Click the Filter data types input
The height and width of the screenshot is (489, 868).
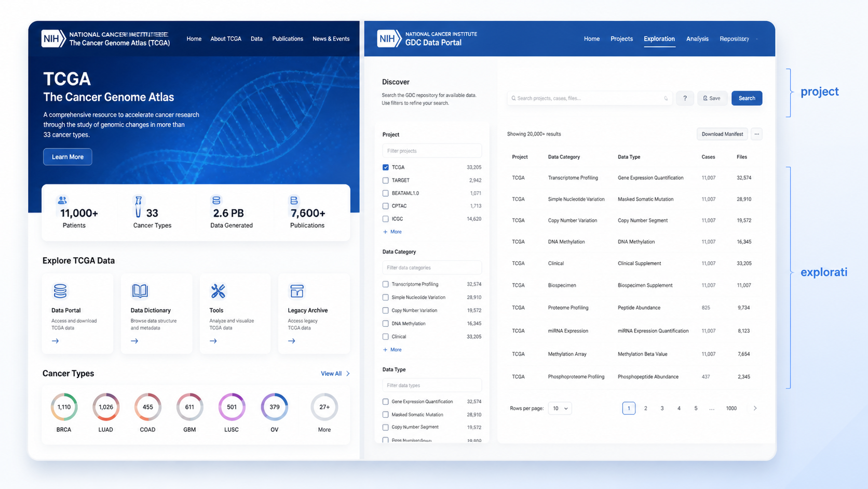tap(432, 386)
